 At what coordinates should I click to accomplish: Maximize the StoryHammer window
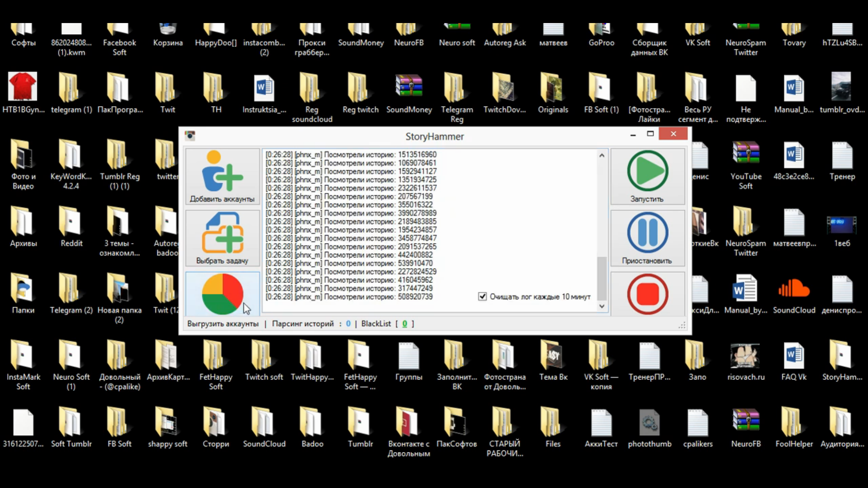point(650,134)
